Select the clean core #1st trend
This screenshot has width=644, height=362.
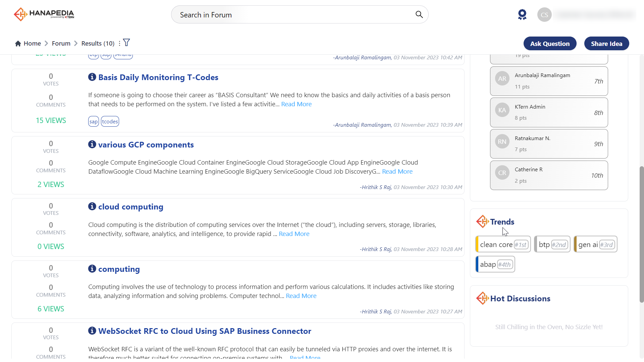tap(503, 244)
